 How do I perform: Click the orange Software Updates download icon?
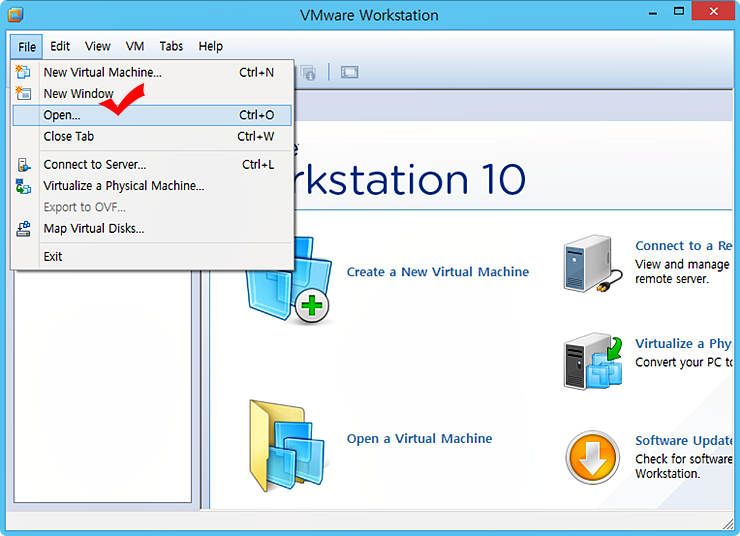592,458
